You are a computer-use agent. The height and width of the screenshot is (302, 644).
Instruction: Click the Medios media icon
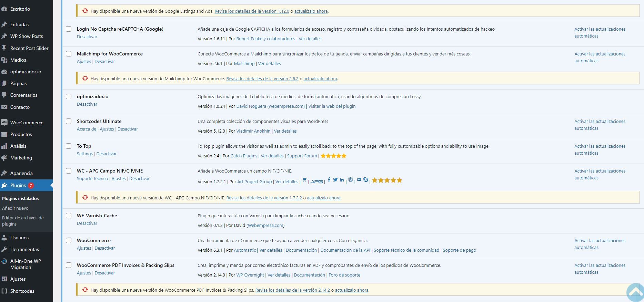point(4,60)
